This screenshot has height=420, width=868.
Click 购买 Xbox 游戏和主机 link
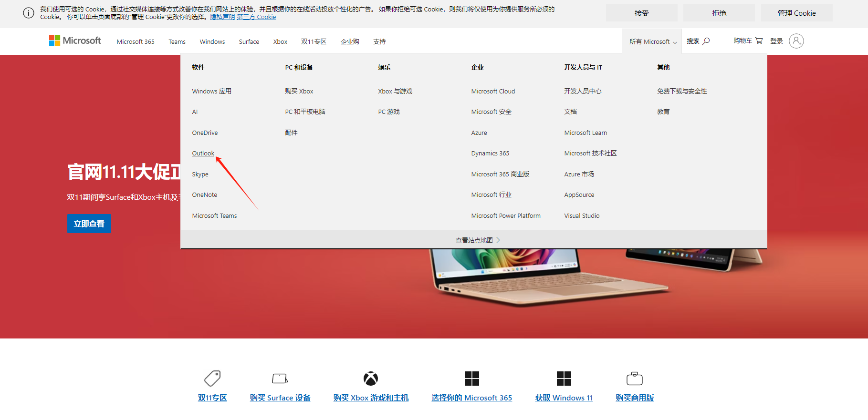pos(371,398)
